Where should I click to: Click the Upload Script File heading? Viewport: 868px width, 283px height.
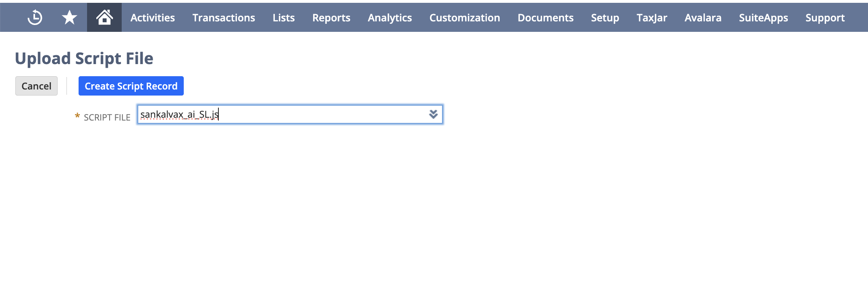(84, 58)
